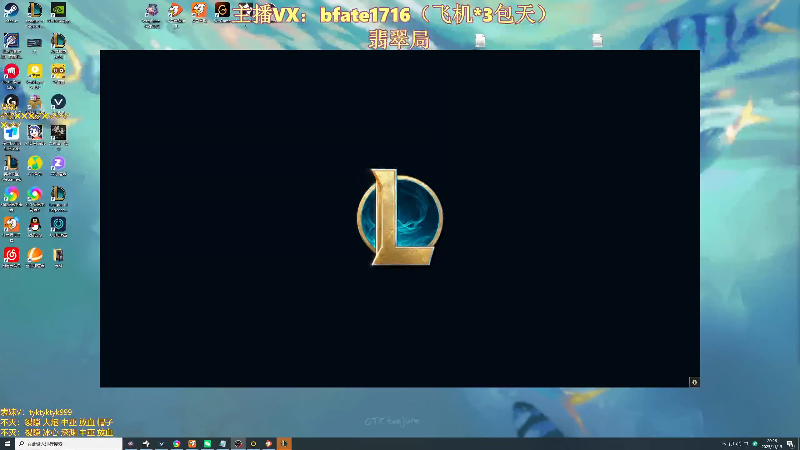Open the orange planet browser desktop icon
Viewport: 800px width, 450px height.
click(x=35, y=255)
